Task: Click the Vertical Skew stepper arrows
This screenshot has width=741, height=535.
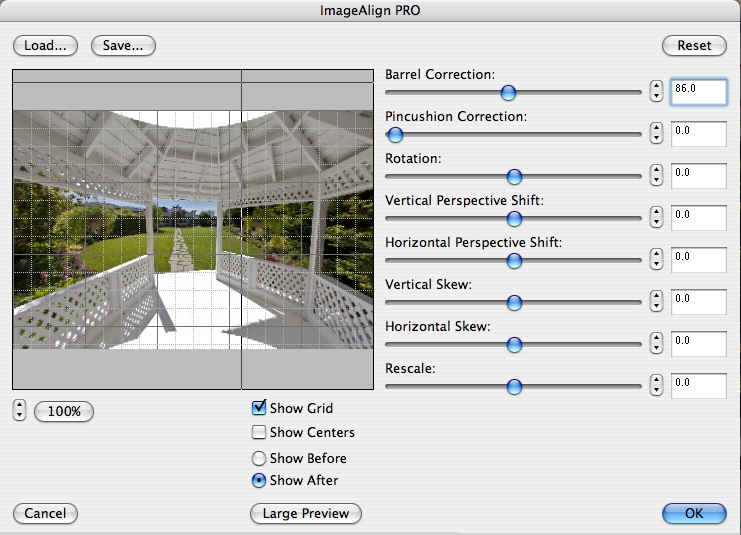Action: click(656, 301)
